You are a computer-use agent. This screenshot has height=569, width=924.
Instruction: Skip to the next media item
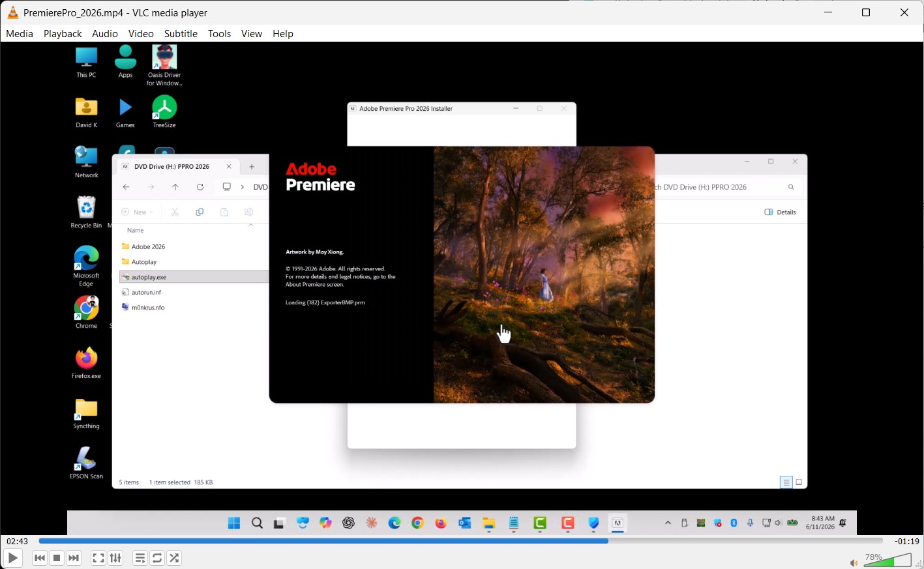pos(74,558)
